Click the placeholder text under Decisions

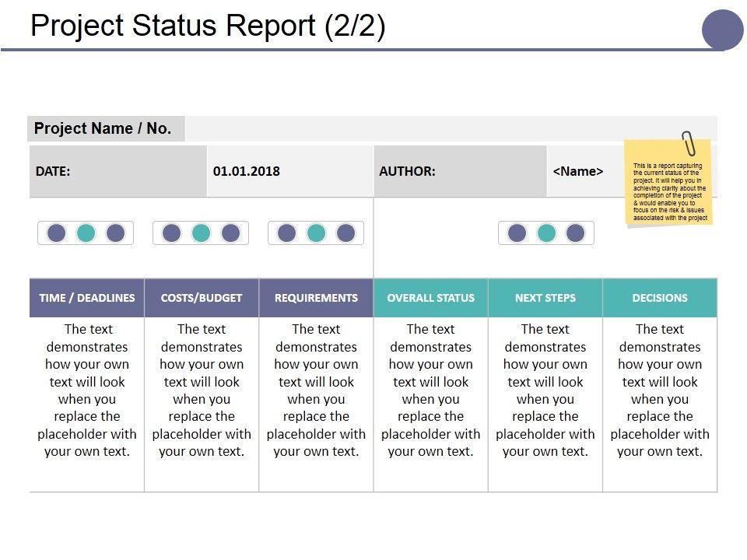(x=660, y=390)
